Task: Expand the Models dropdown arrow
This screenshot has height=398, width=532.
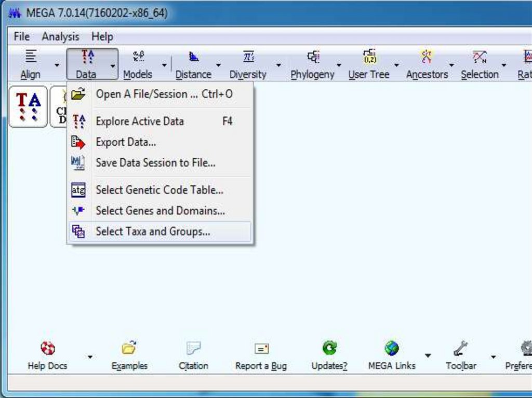Action: (x=164, y=65)
